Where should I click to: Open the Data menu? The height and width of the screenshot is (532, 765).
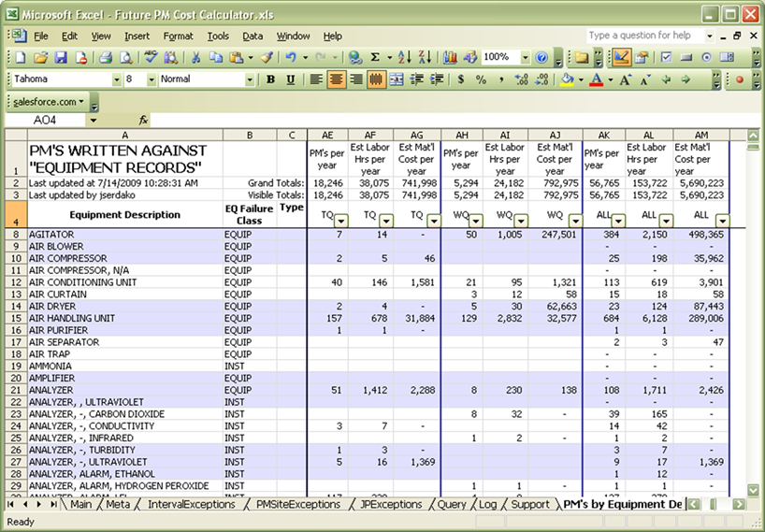coord(253,36)
